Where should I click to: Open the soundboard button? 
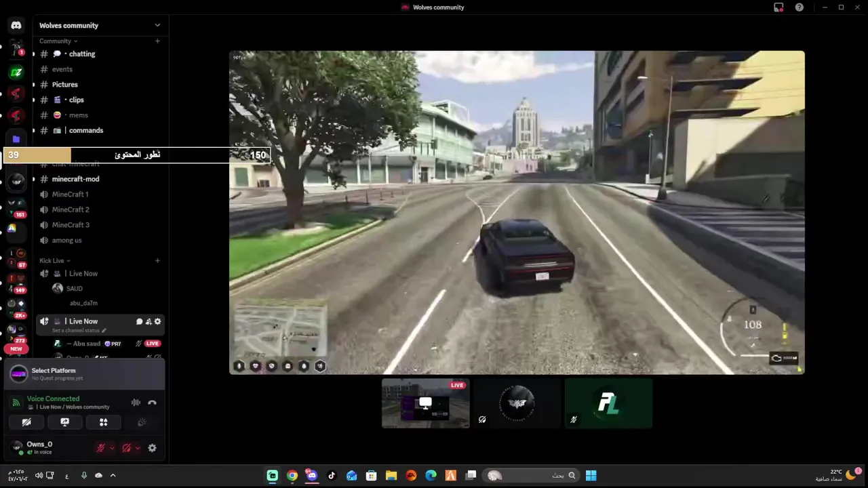point(142,422)
